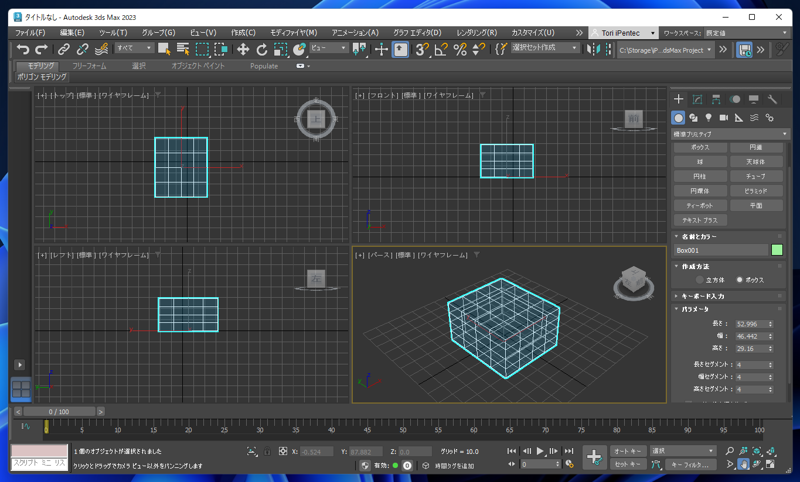This screenshot has width=800, height=482.
Task: Select Cameras category icon
Action: pos(723,118)
